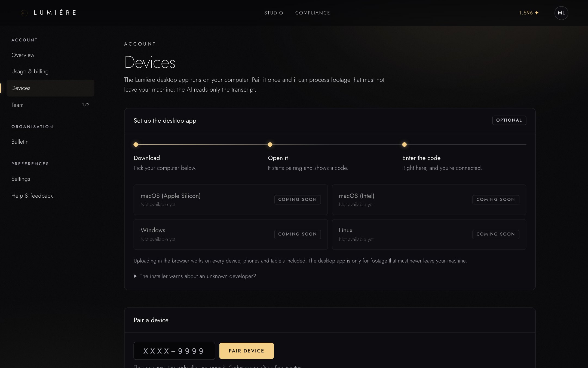This screenshot has height=368, width=588.
Task: Click the Download step marker
Action: point(136,144)
